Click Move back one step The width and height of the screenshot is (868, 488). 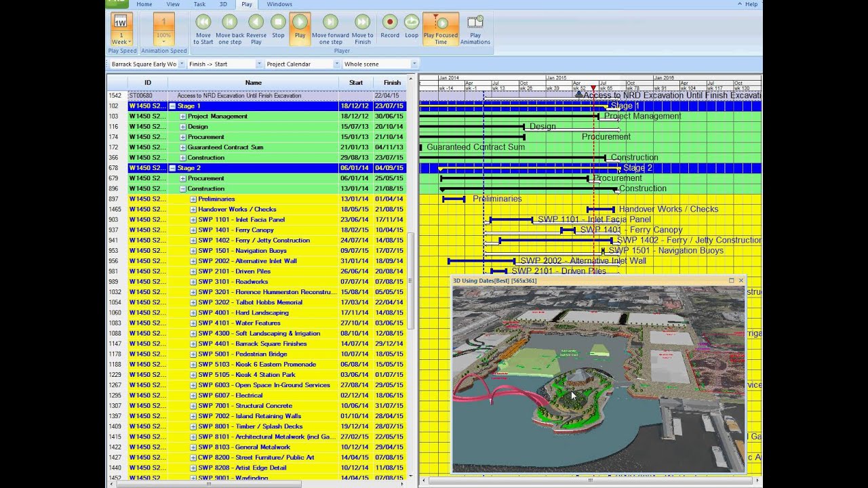tap(229, 29)
